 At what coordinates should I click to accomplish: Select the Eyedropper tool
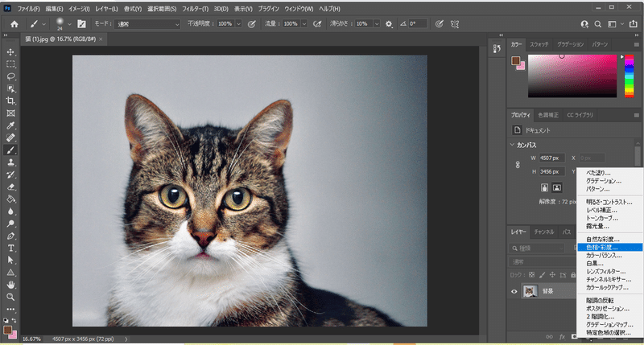tap(11, 125)
